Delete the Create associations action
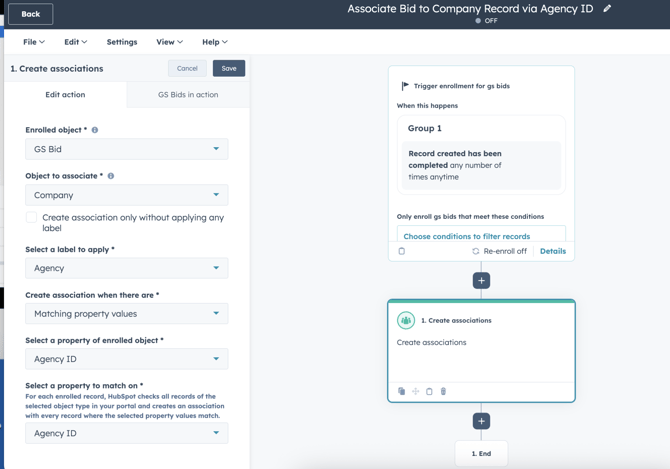 [444, 391]
